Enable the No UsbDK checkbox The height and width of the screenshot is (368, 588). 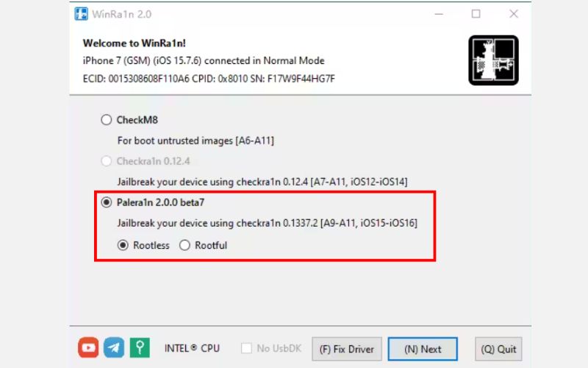click(x=246, y=348)
